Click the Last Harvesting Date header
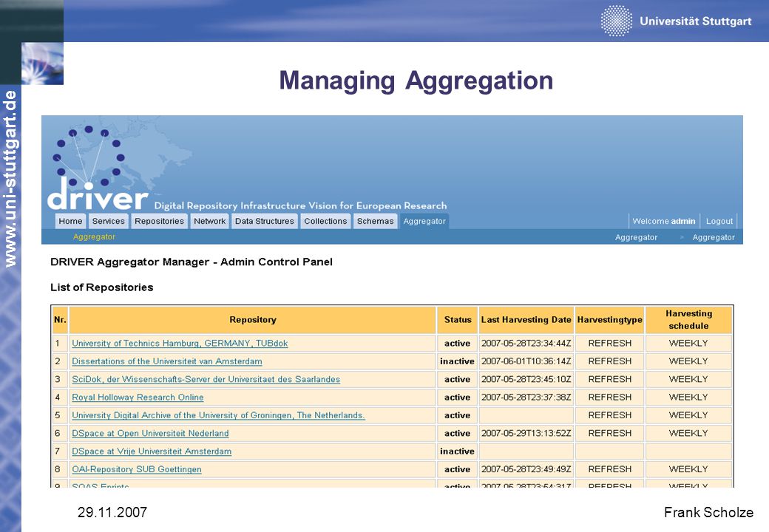Viewport: 769px width, 532px height. pyautogui.click(x=526, y=320)
